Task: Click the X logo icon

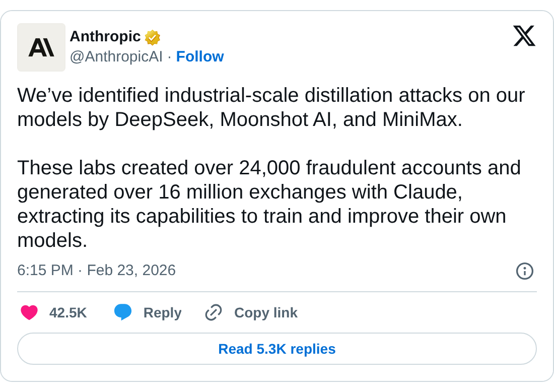Action: 524,36
